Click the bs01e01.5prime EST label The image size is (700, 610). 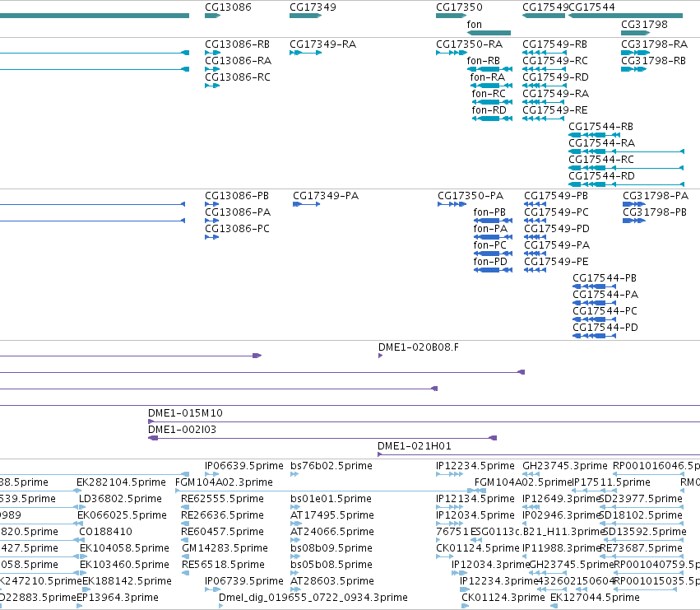point(331,499)
